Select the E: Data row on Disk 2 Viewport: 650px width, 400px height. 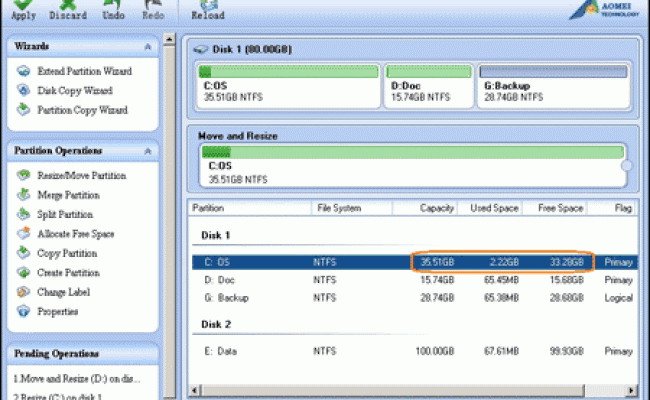415,352
